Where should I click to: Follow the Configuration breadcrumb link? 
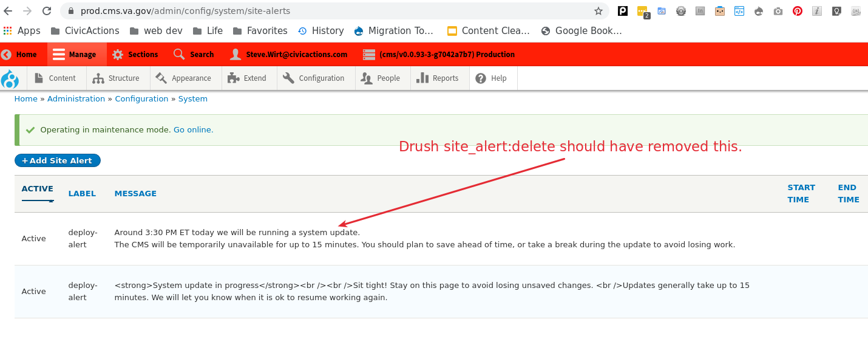coord(141,98)
